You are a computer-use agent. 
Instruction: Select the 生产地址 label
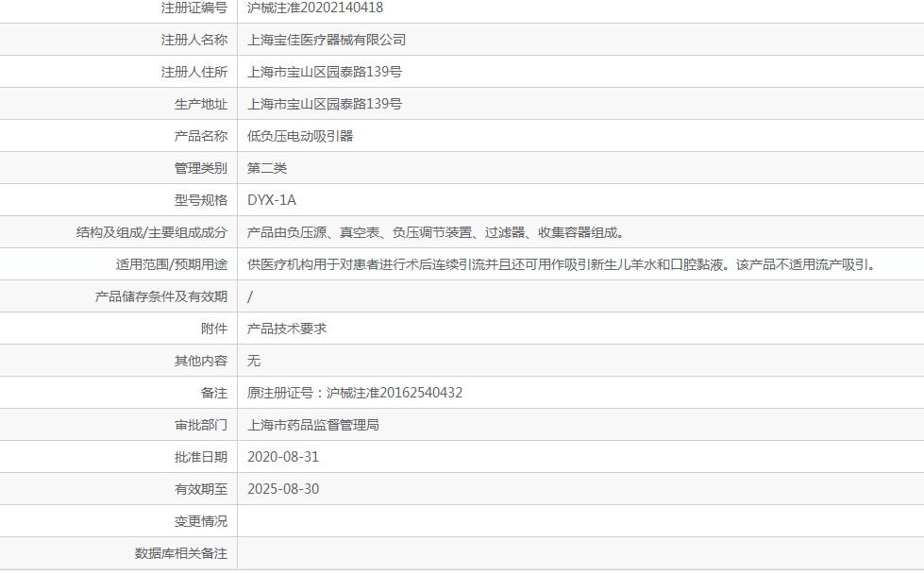(200, 104)
